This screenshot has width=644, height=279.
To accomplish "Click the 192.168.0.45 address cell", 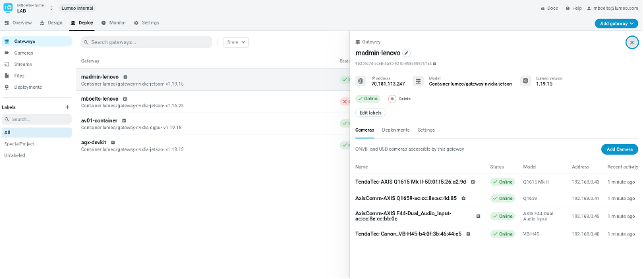I will pos(585,216).
